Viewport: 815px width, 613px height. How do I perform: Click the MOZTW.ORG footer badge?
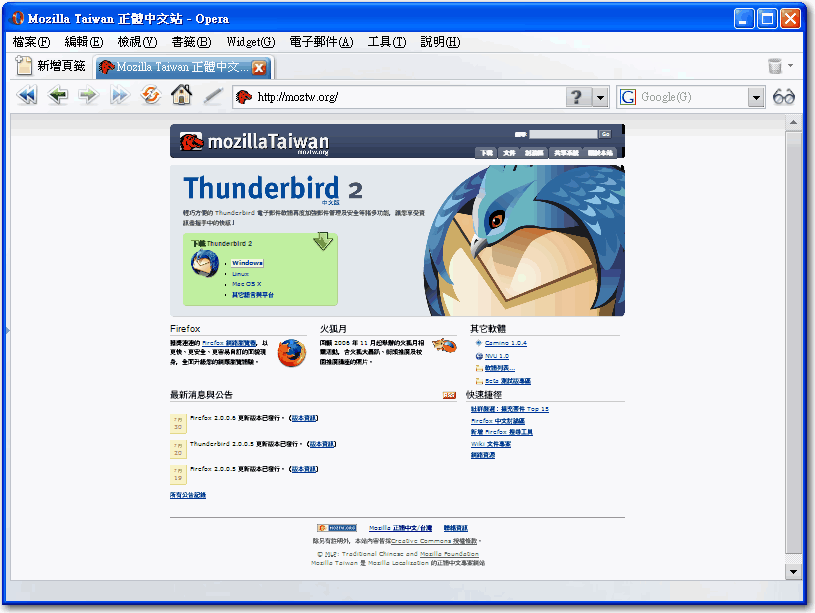337,528
